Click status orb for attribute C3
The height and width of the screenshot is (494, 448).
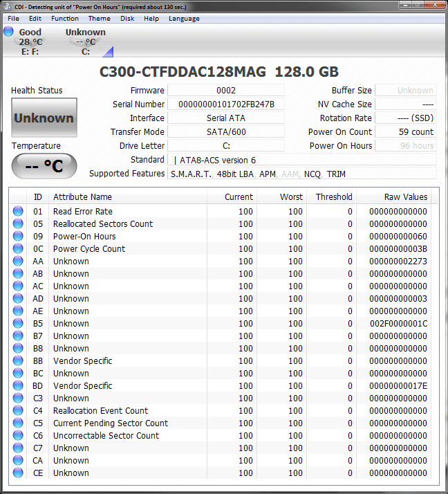click(x=18, y=398)
